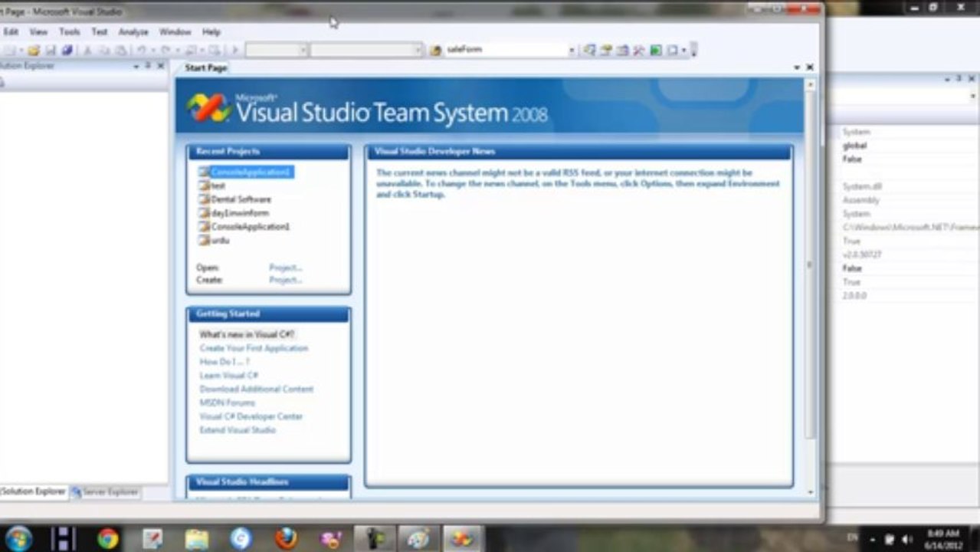Open 'What's new in Visual C#?' link
980x552 pixels.
pos(247,334)
